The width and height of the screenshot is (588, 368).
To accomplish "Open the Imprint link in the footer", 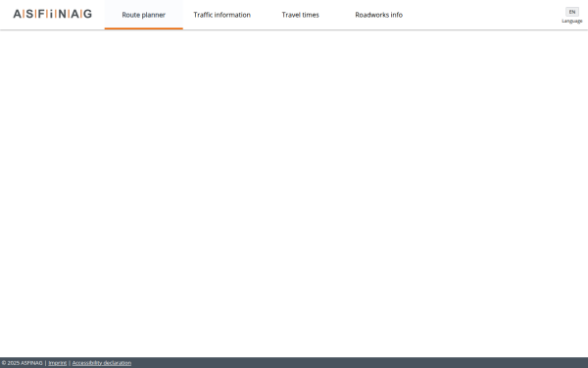I will pyautogui.click(x=58, y=363).
